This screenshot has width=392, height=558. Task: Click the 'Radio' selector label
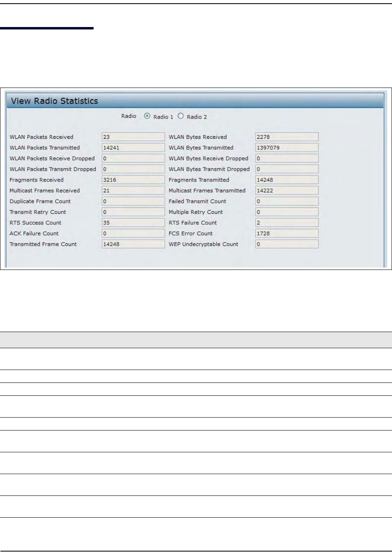[129, 116]
